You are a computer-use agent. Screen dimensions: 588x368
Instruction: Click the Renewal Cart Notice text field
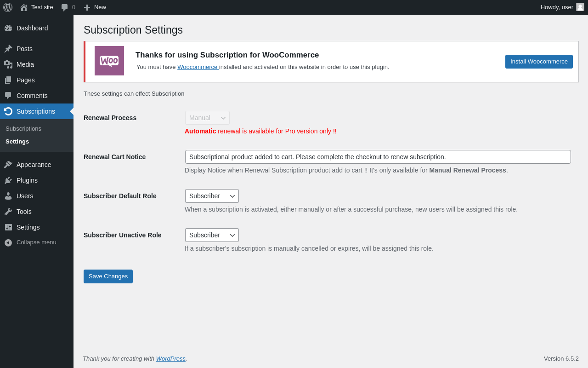click(378, 157)
